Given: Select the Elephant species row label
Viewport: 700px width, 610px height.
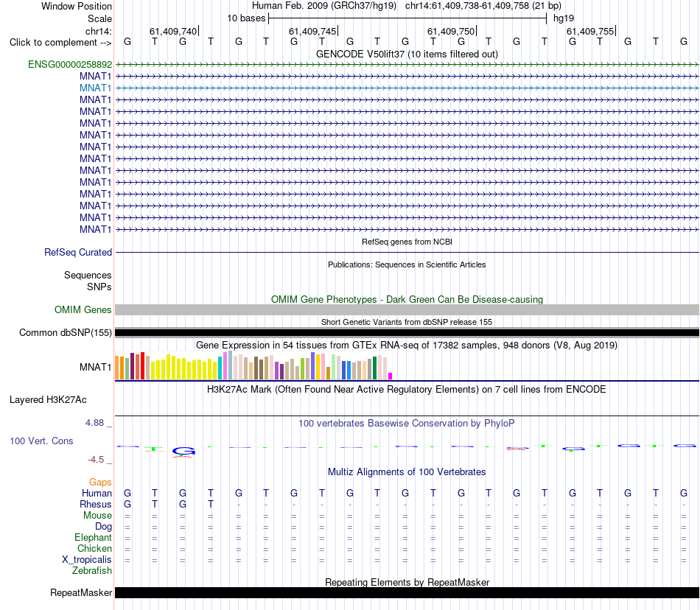Looking at the screenshot, I should click(x=94, y=537).
